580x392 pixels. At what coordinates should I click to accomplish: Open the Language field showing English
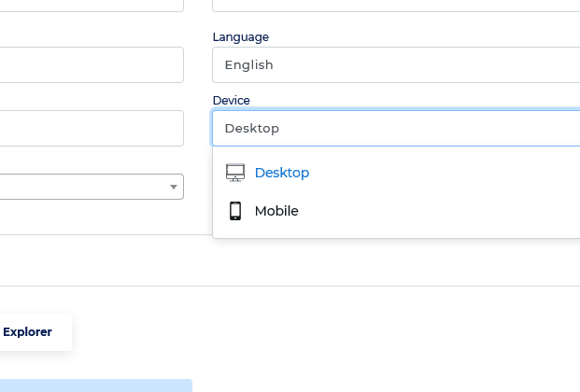coord(396,64)
